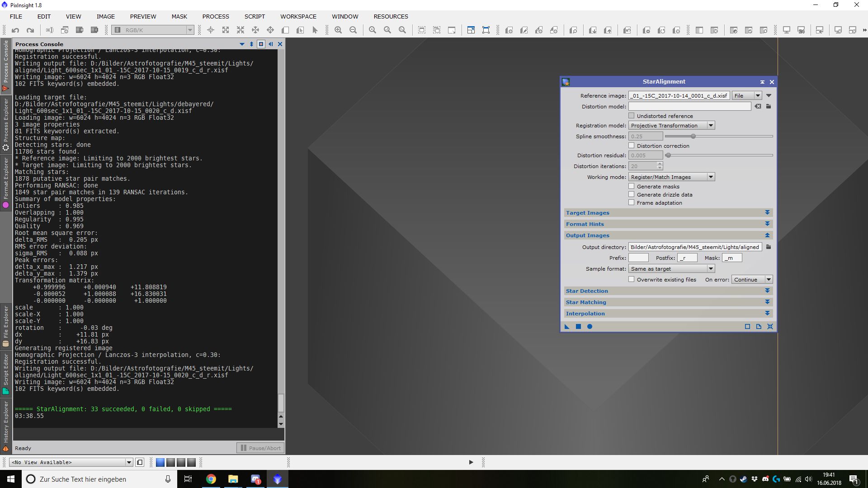The width and height of the screenshot is (868, 488).
Task: Open the WORKSPACE menu
Action: tap(298, 16)
